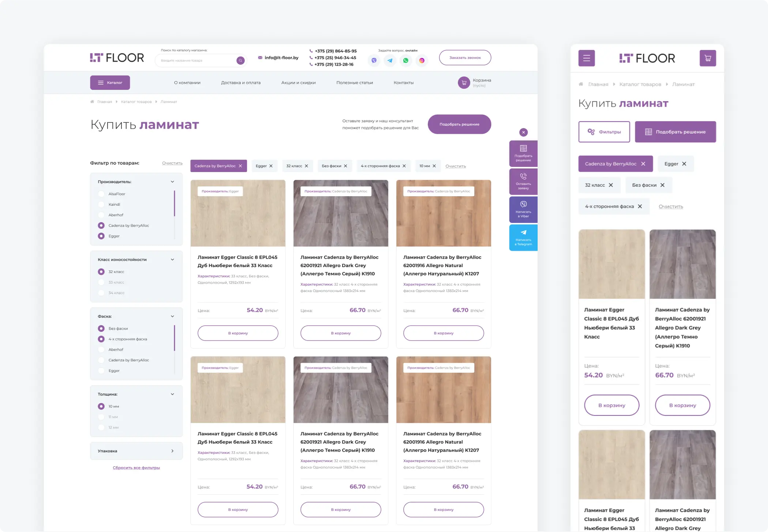
Task: Collapse the Производитель filter section
Action: tap(172, 182)
